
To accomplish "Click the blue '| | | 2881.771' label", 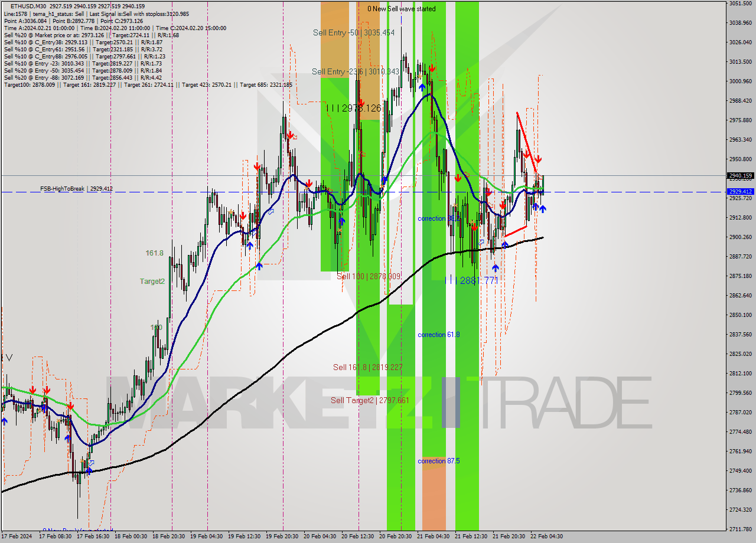I will (471, 280).
